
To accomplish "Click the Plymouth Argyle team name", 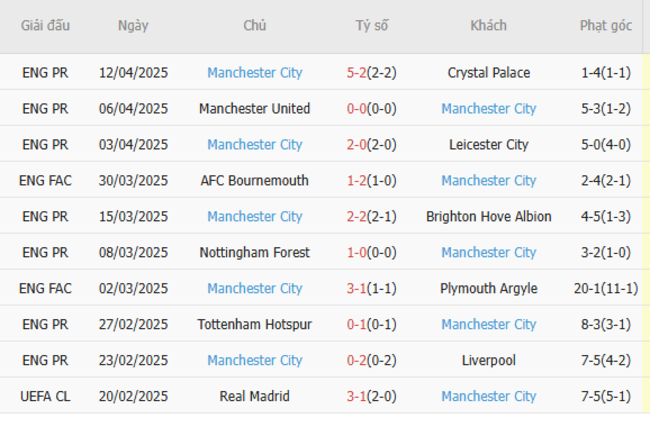I will tap(489, 289).
